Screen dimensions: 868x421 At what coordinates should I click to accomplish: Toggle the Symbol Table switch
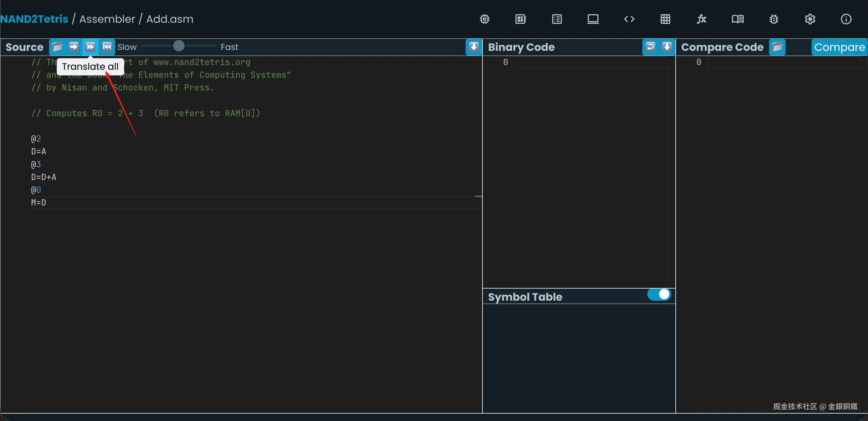[x=659, y=294]
